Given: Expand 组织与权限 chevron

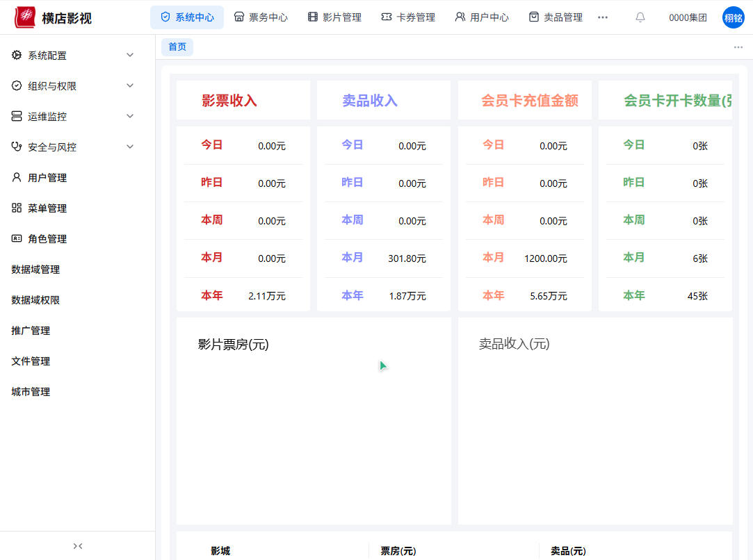Looking at the screenshot, I should 130,86.
